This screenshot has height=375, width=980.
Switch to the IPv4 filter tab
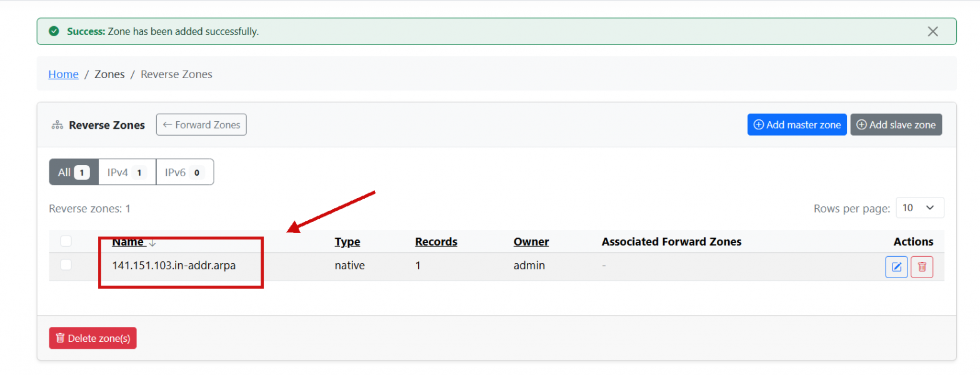point(127,172)
